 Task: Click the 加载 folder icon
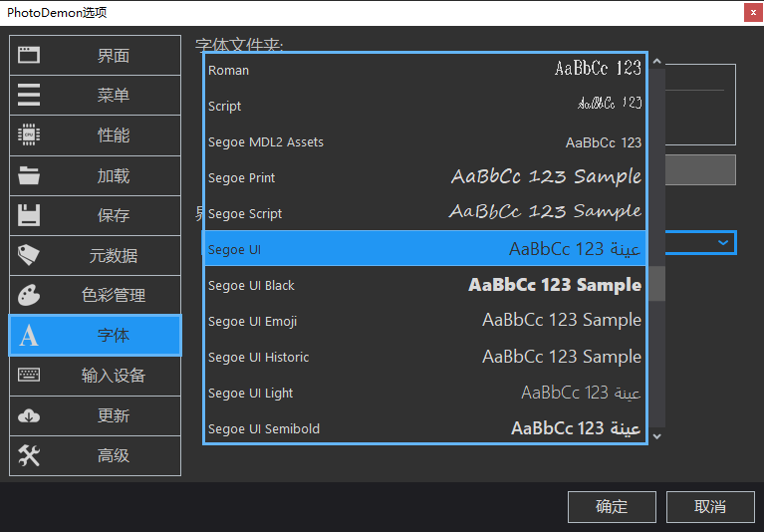[x=29, y=176]
